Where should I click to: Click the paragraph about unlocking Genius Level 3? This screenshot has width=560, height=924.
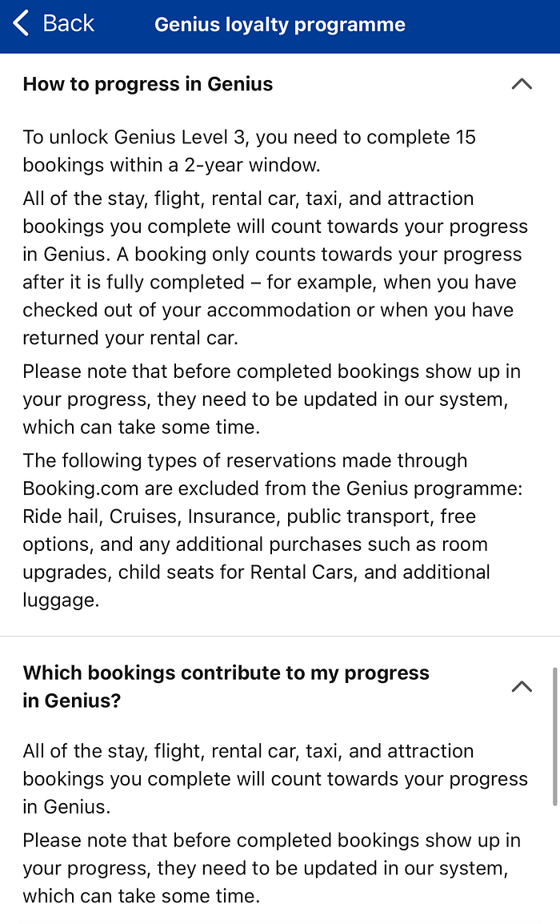pyautogui.click(x=249, y=151)
